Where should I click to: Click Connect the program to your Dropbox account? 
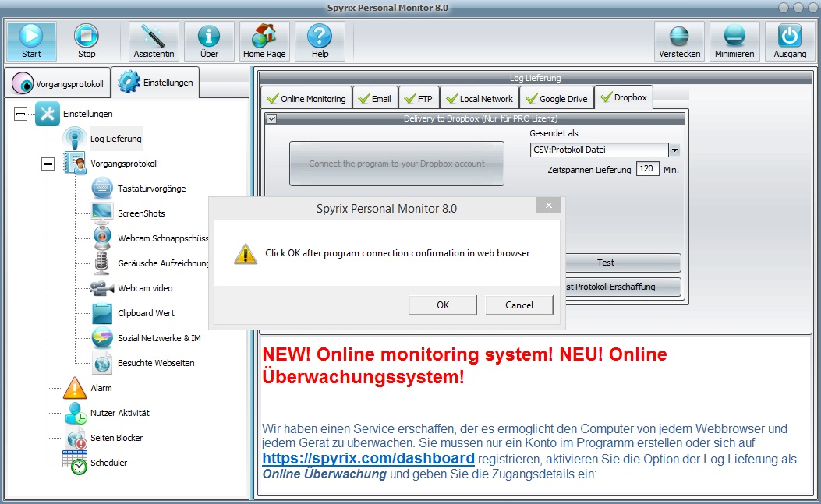point(396,164)
